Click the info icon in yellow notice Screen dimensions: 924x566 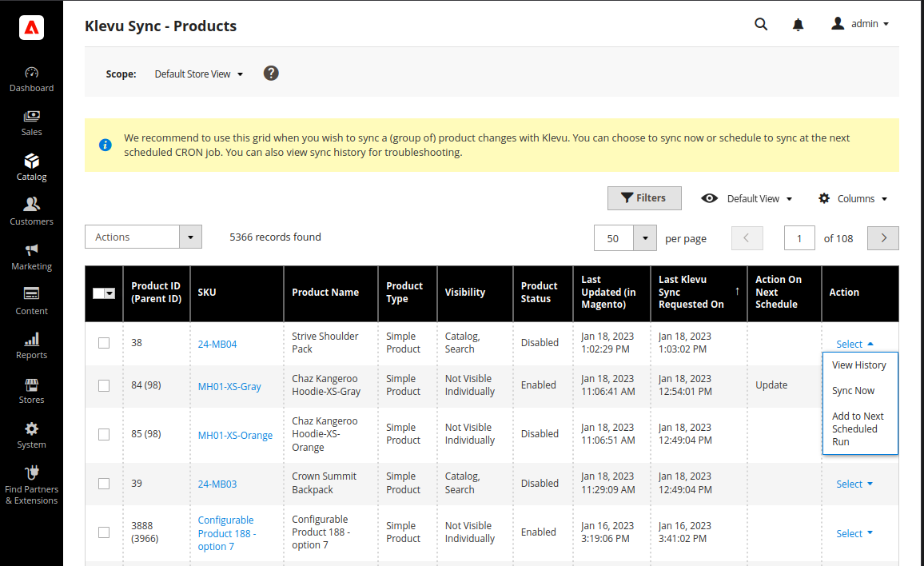pyautogui.click(x=106, y=145)
